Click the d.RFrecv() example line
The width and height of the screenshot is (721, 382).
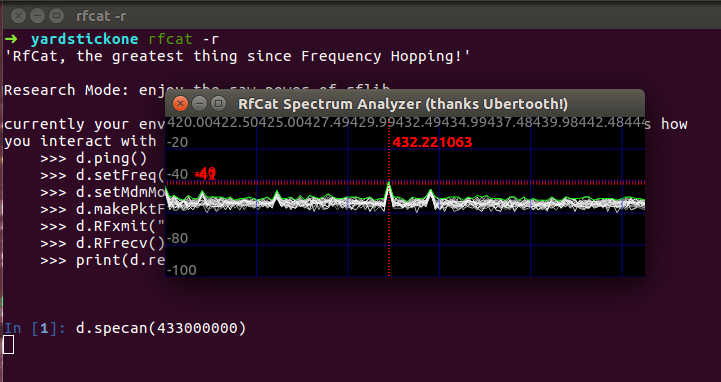[x=103, y=243]
